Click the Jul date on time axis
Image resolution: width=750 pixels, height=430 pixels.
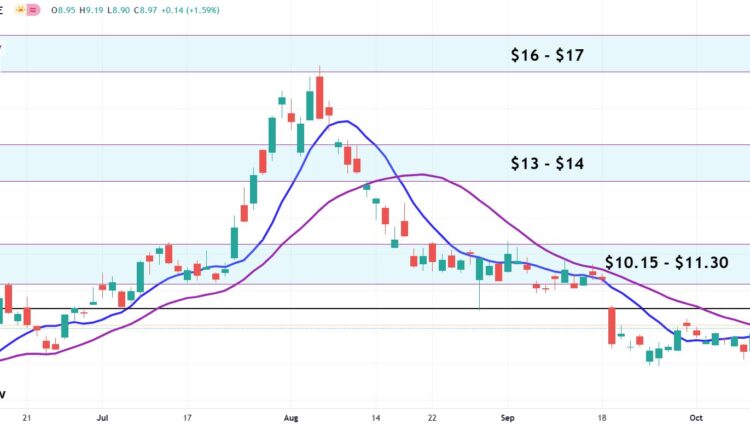(x=101, y=417)
